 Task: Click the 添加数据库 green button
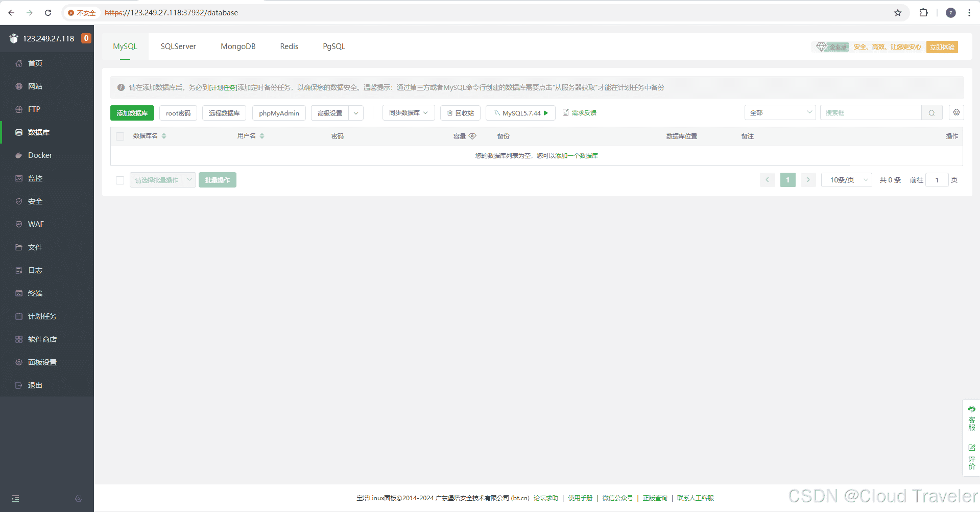[x=132, y=113]
